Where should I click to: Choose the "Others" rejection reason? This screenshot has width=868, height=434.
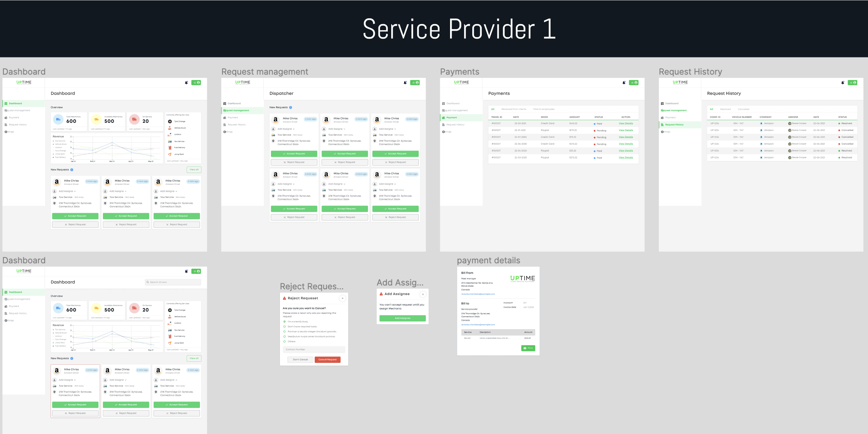284,341
